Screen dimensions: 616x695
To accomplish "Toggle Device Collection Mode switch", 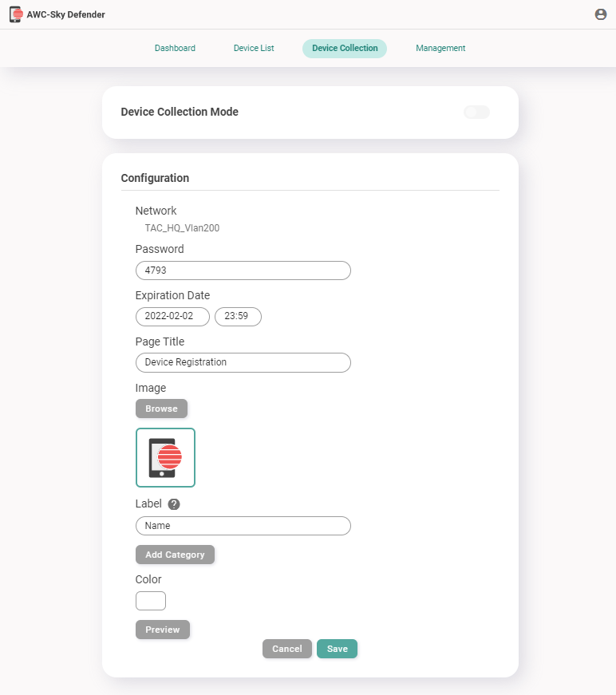I will coord(476,113).
